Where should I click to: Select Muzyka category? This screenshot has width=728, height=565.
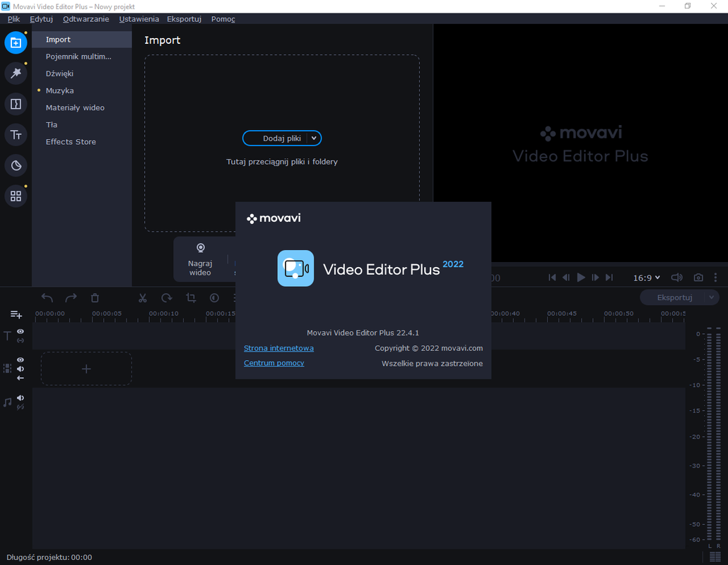coord(82,90)
